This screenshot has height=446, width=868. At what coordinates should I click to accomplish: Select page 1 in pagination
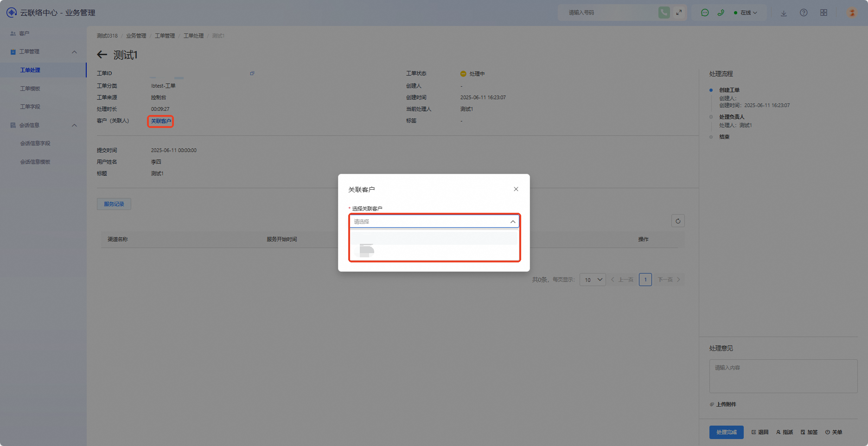tap(645, 280)
